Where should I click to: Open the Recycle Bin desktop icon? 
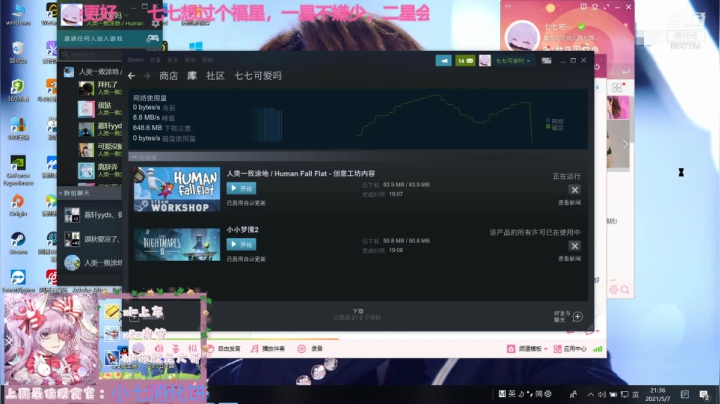(18, 52)
